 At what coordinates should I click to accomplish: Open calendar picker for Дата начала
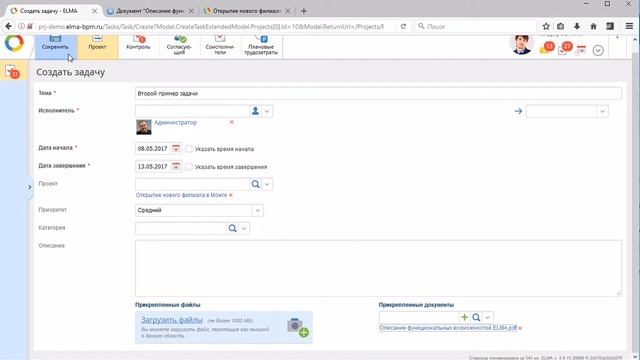pos(176,149)
